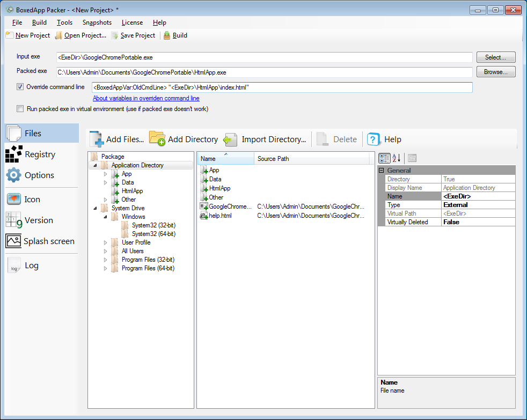Image resolution: width=527 pixels, height=420 pixels.
Task: Click the Add Directory folder icon
Action: 157,139
